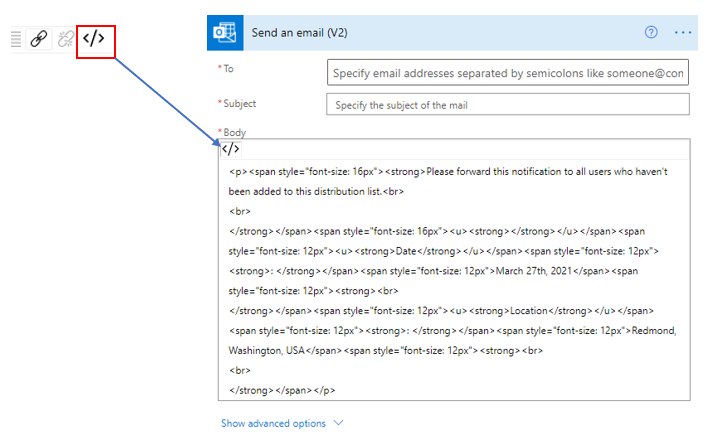This screenshot has width=710, height=432.
Task: Click the 'Please forward this notification' line
Action: click(x=448, y=172)
